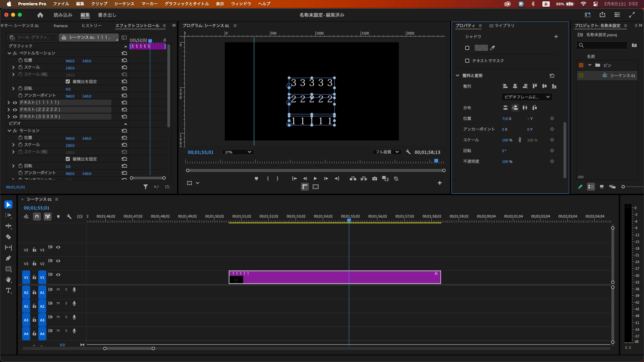
Task: Play the program monitor
Action: tap(315, 179)
